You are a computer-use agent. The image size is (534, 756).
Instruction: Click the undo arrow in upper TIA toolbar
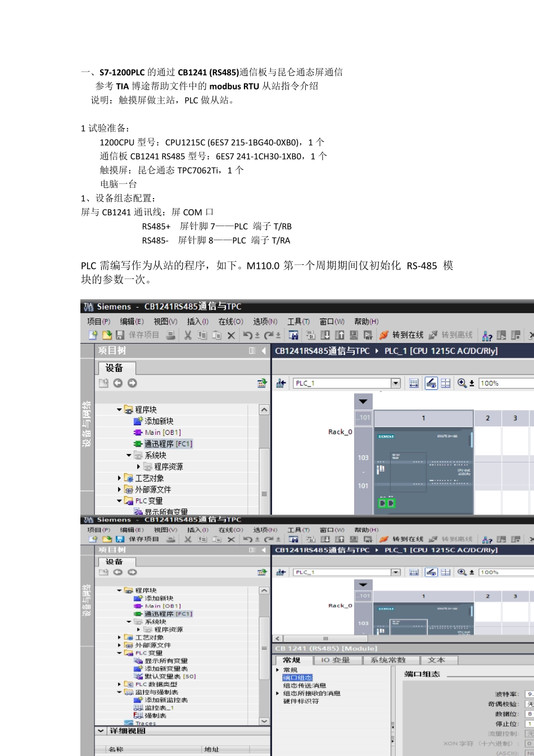[247, 335]
